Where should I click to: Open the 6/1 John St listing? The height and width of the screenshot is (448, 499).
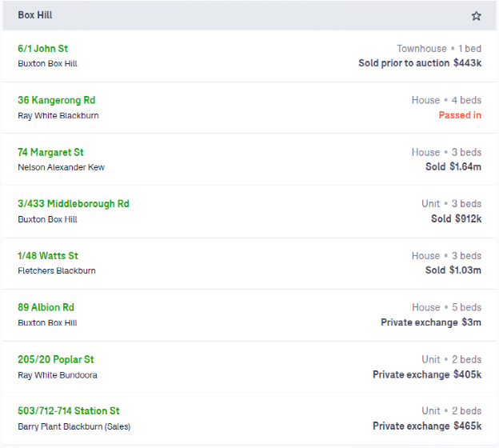(x=43, y=49)
